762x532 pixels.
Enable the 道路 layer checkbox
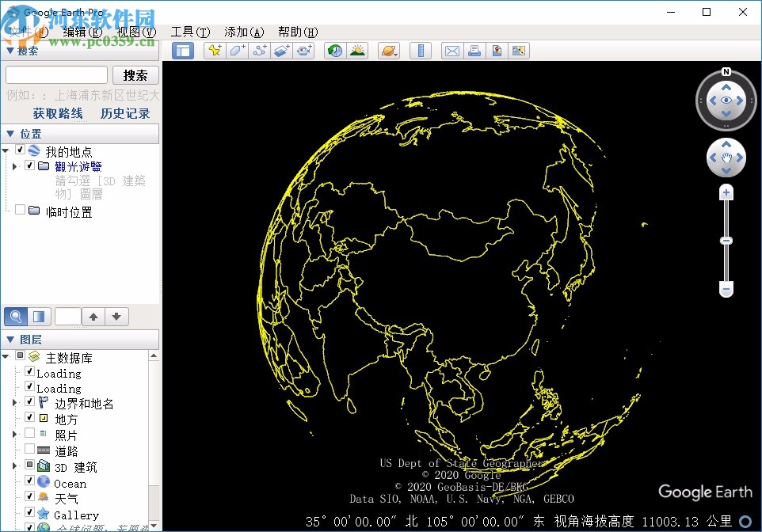tap(29, 450)
